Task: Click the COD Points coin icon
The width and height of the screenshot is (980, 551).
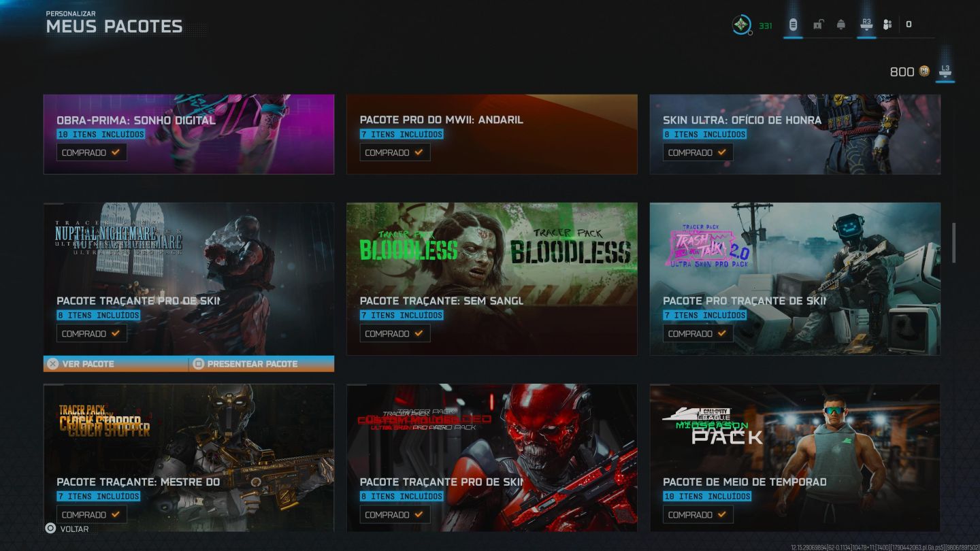Action: [x=924, y=71]
